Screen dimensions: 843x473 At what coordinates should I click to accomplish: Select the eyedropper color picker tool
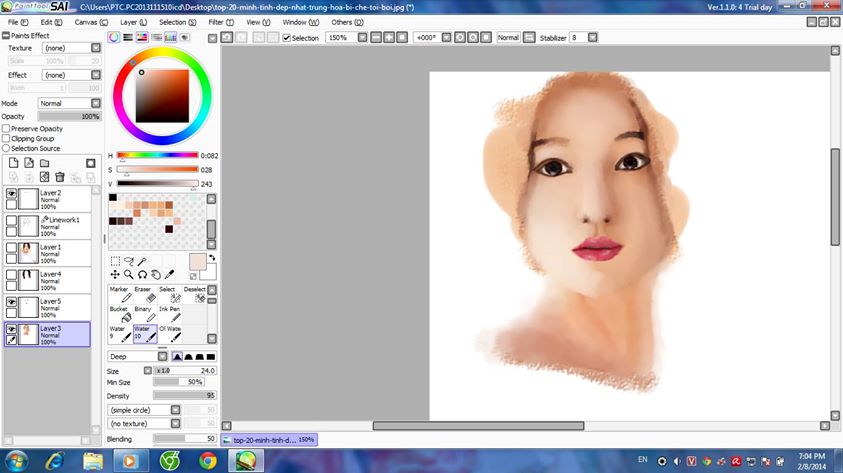[169, 275]
